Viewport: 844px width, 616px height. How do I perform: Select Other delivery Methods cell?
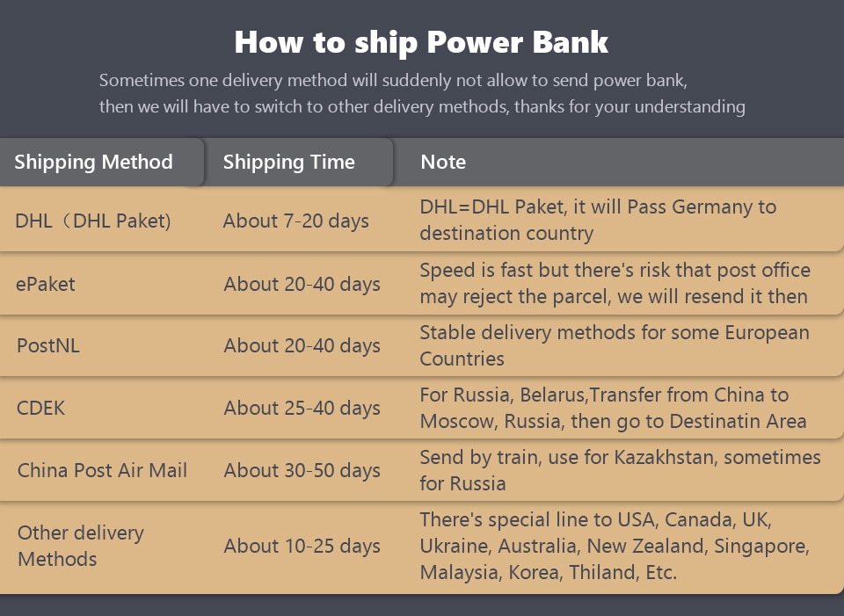click(80, 546)
